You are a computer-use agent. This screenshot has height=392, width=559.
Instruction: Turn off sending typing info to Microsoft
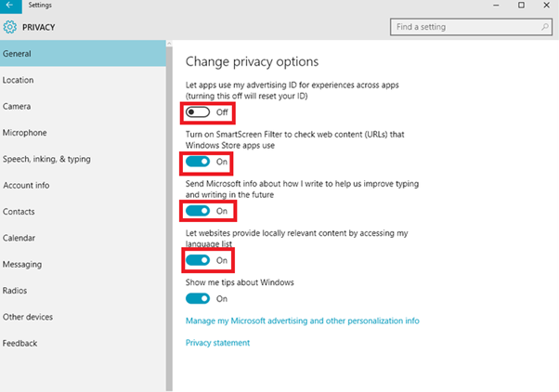[x=198, y=211]
